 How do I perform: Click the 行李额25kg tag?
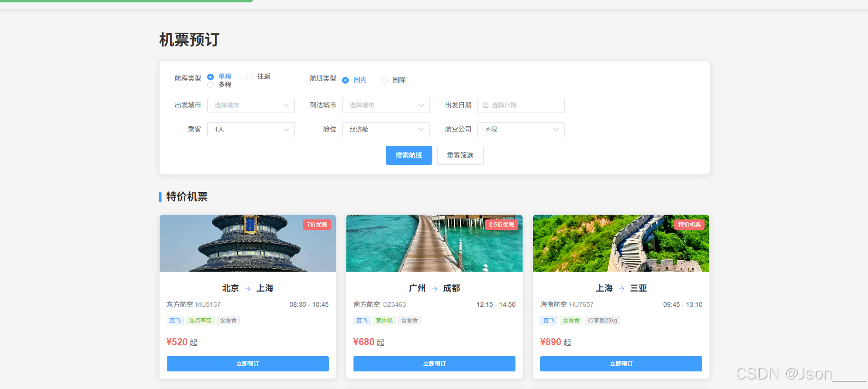(602, 321)
